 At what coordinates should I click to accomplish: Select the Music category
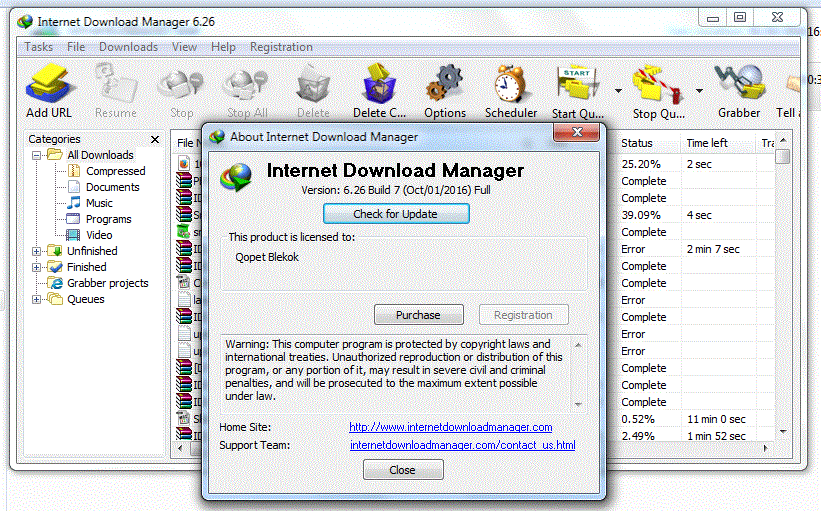pos(99,203)
